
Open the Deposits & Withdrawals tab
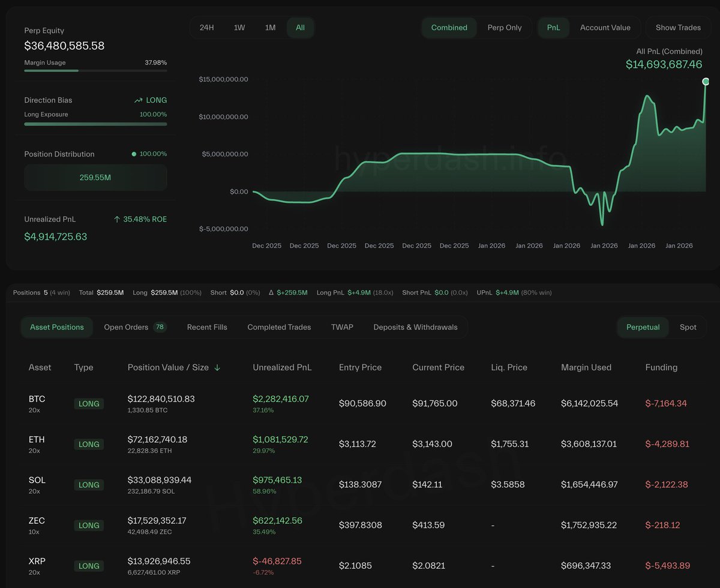pyautogui.click(x=415, y=327)
